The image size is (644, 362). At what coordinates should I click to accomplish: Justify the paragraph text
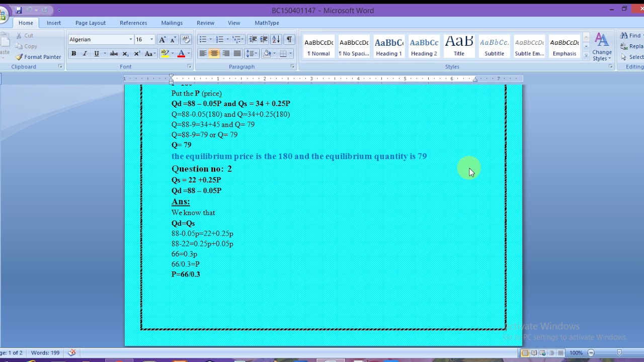point(237,54)
